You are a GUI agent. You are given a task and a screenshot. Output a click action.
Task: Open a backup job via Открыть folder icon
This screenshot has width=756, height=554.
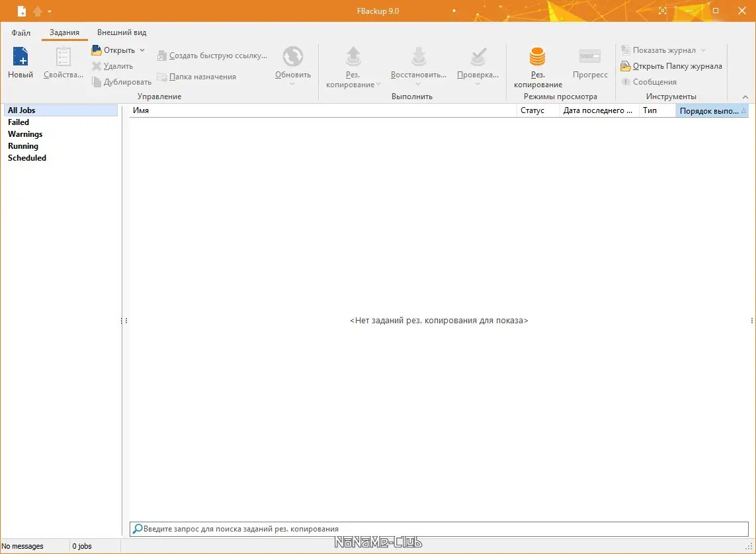pos(97,50)
